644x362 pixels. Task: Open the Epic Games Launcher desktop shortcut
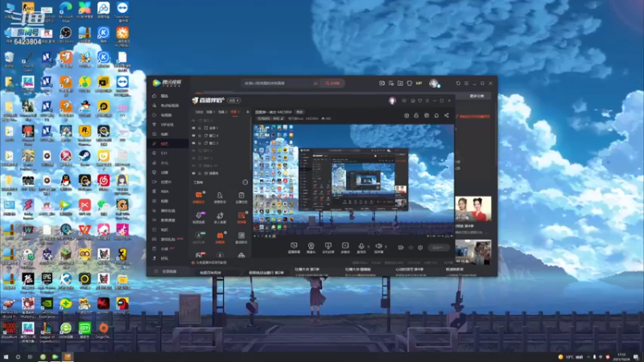47,282
